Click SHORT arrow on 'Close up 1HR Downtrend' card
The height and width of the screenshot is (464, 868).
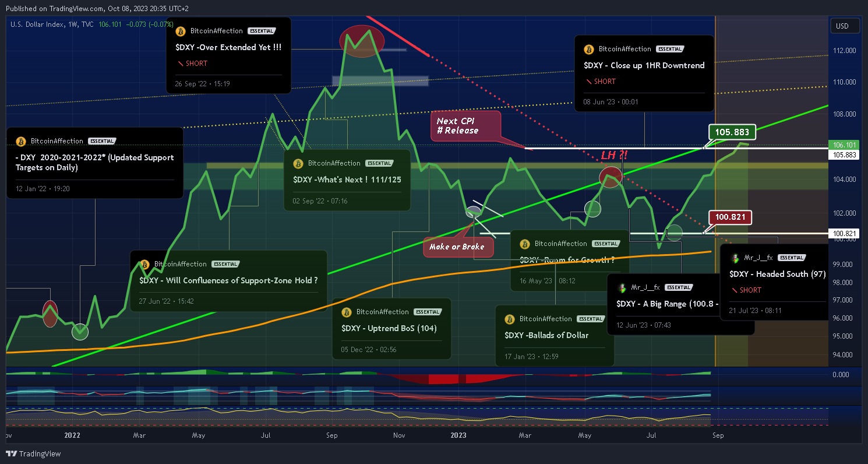pos(588,82)
